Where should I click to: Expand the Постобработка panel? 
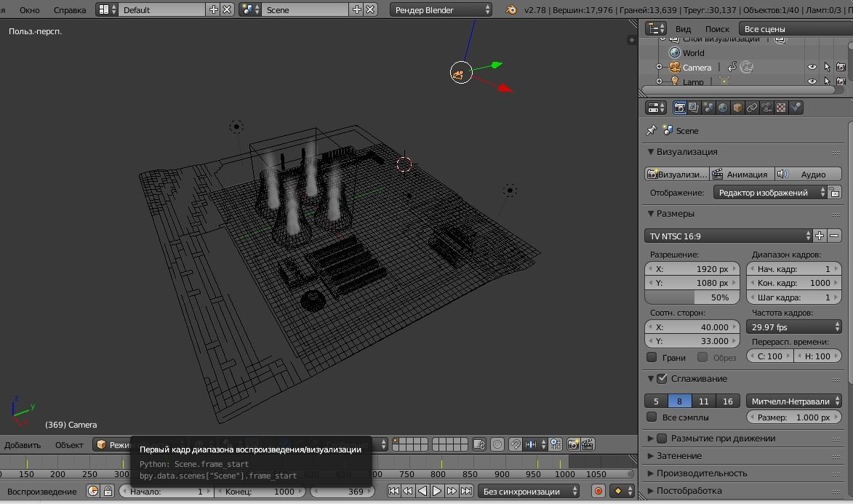coord(651,490)
